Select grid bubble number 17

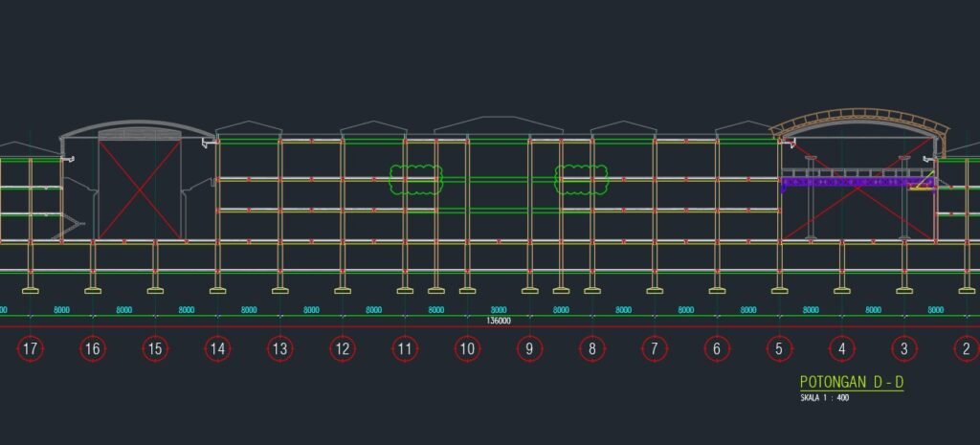(x=30, y=349)
